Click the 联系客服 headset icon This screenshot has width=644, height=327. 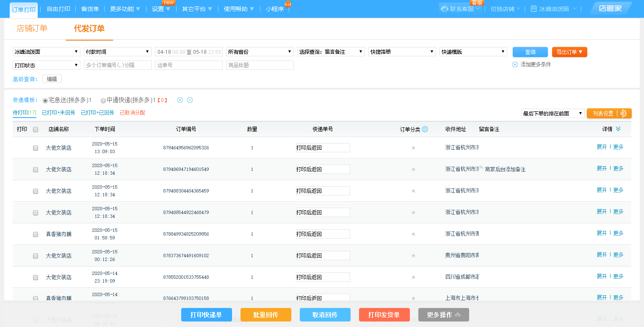(x=445, y=9)
